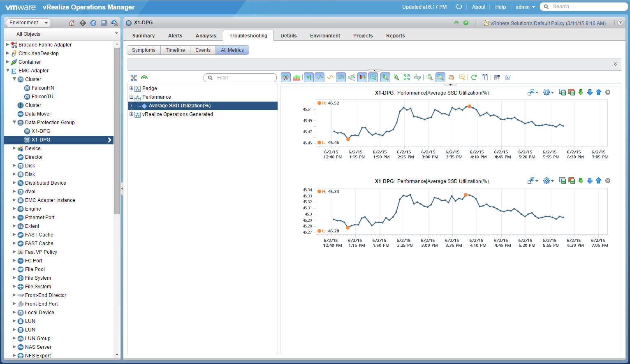Viewport: 630px width, 364px height.
Task: Open vSphere Solution's Default Policy link
Action: click(548, 23)
